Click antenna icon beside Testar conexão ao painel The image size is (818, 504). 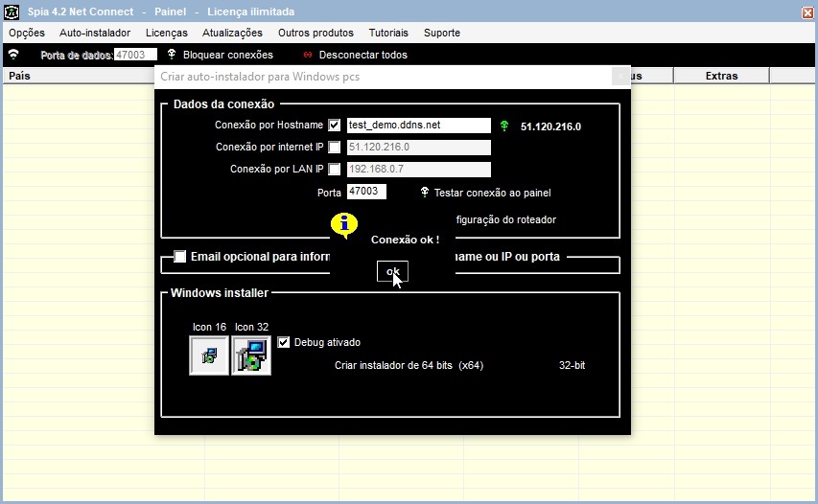(425, 193)
